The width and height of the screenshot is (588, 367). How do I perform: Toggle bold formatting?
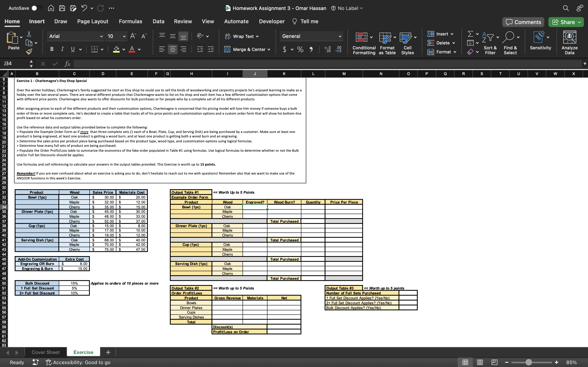coord(51,49)
